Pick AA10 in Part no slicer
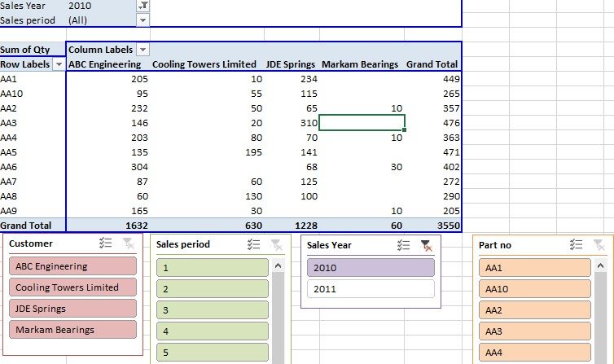 (x=534, y=289)
